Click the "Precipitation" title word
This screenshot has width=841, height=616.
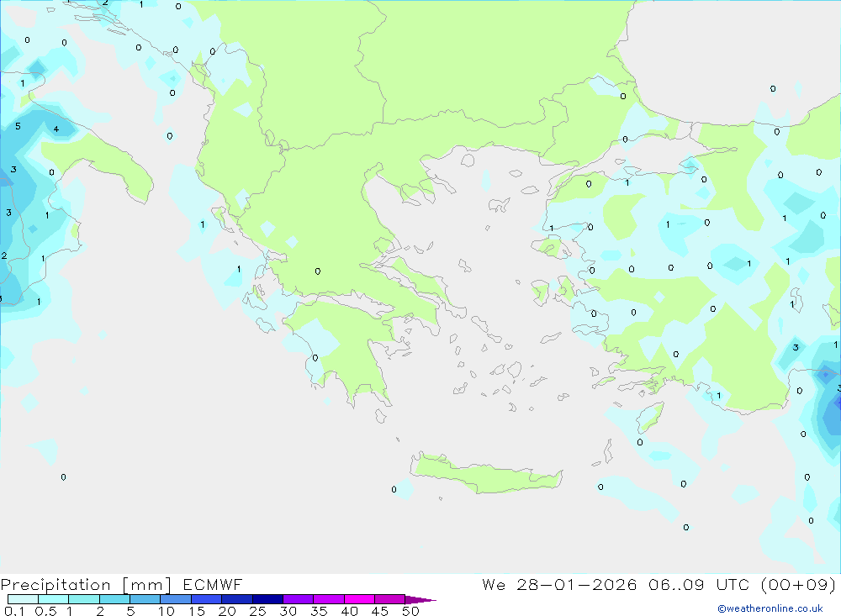(56, 585)
